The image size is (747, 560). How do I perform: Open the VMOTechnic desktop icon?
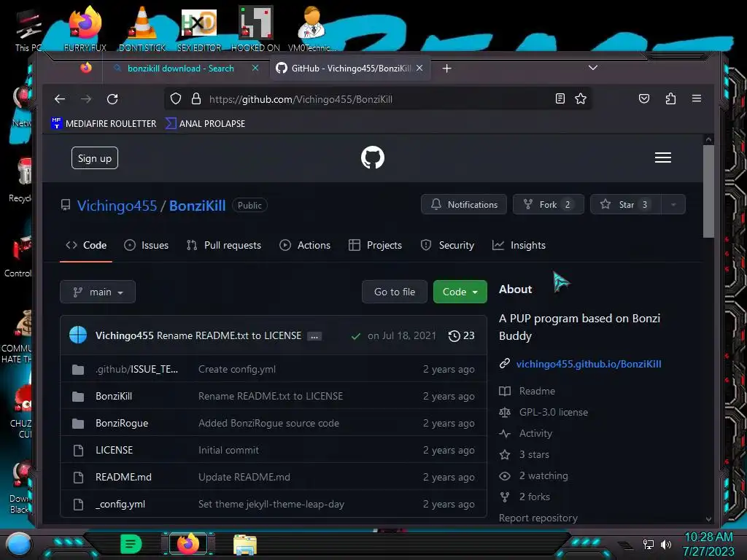click(311, 28)
